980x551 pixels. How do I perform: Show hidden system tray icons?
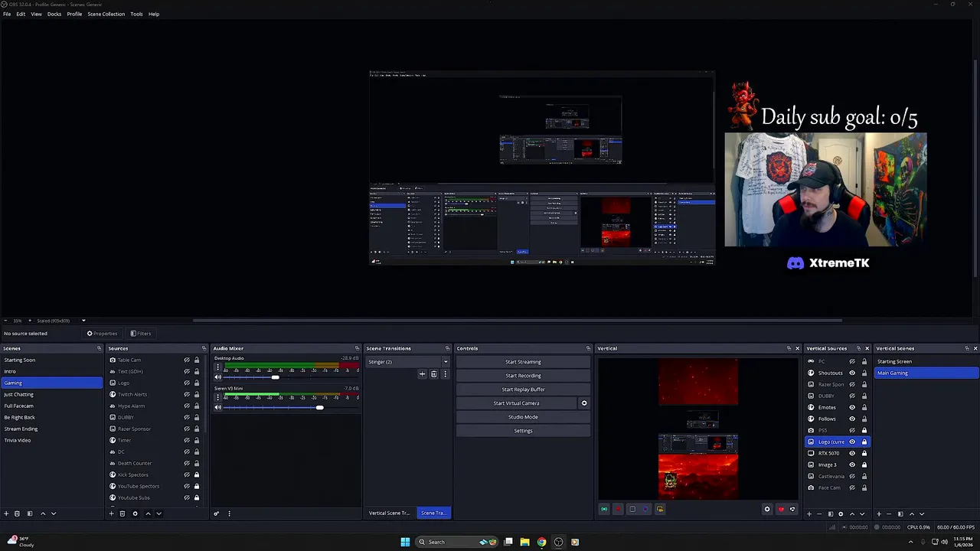(x=910, y=542)
